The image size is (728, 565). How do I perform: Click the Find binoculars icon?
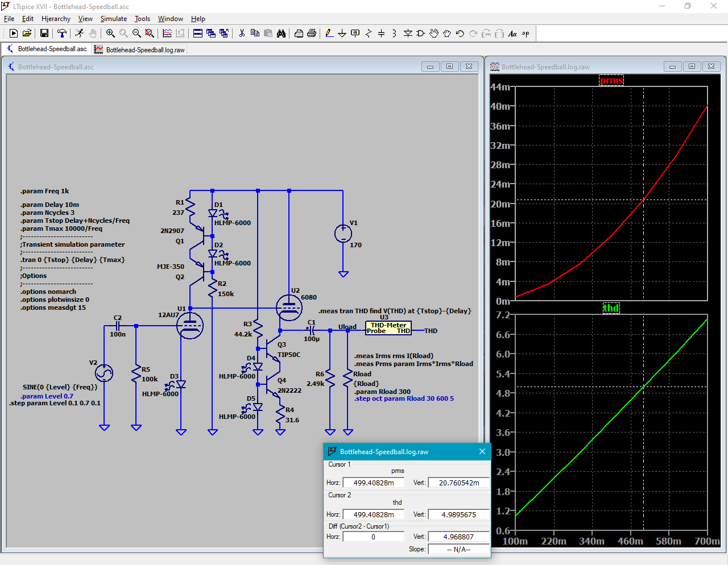click(x=281, y=34)
